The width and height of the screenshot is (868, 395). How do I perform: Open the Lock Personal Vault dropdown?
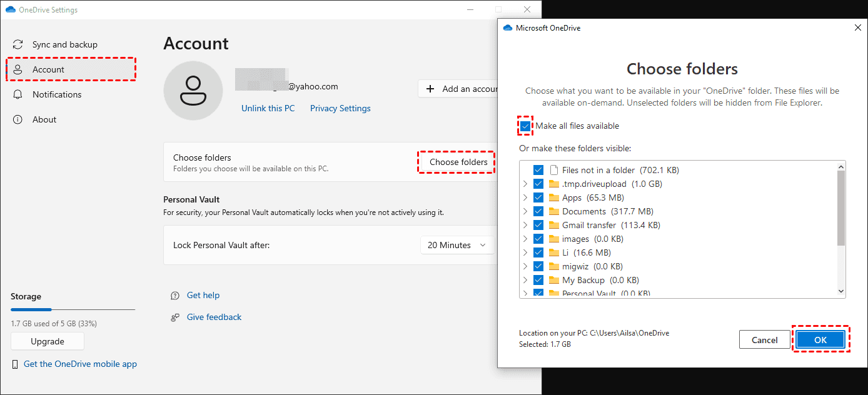[x=457, y=244]
